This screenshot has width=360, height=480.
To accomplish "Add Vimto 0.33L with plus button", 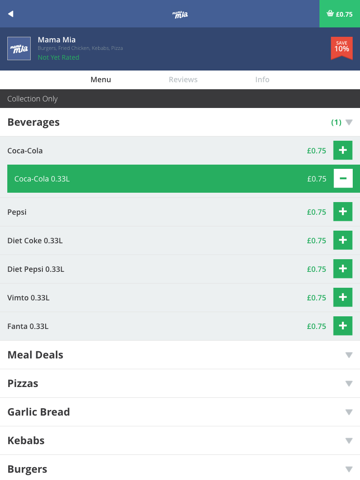I will [343, 297].
